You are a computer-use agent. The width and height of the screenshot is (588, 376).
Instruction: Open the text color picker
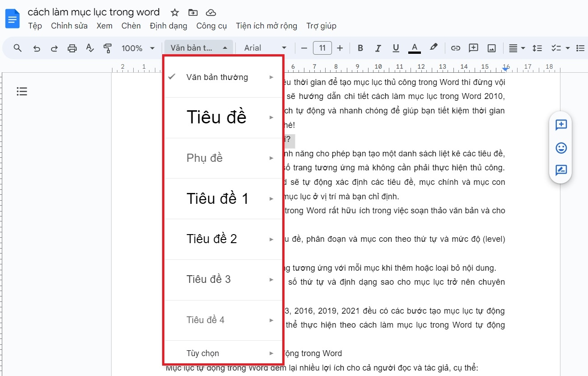(x=415, y=48)
